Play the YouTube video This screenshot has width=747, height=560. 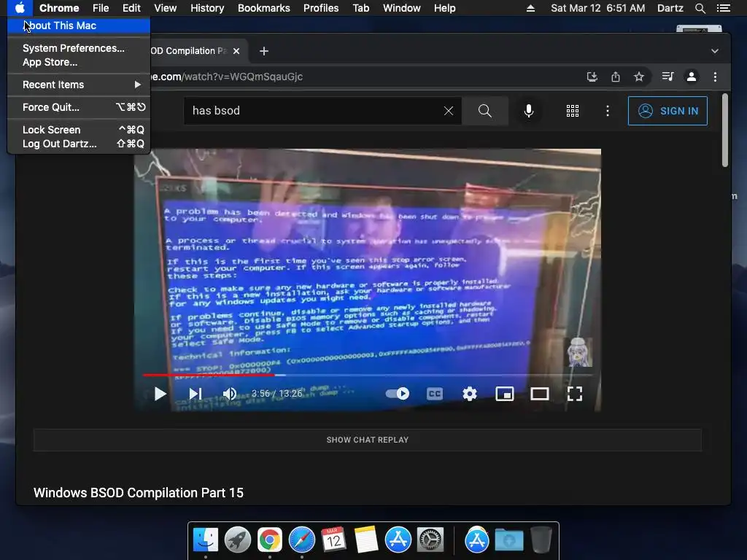[160, 394]
